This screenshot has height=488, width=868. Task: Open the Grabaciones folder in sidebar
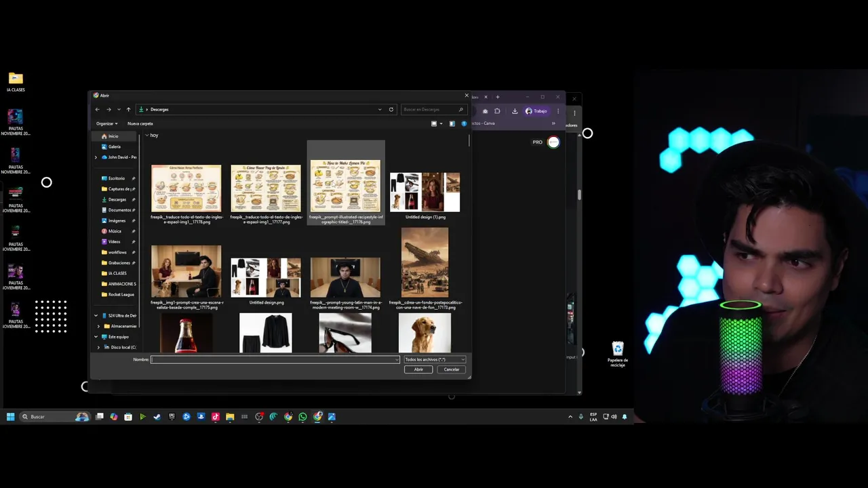(118, 262)
